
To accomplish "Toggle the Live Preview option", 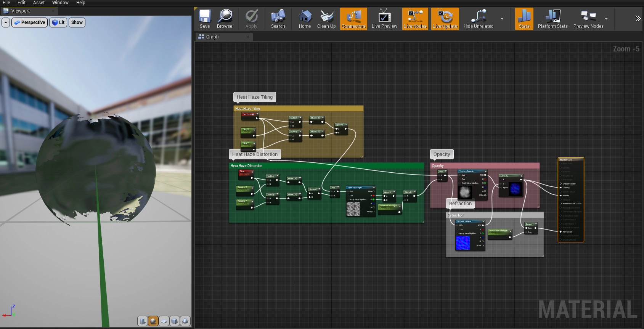I will pos(384,19).
